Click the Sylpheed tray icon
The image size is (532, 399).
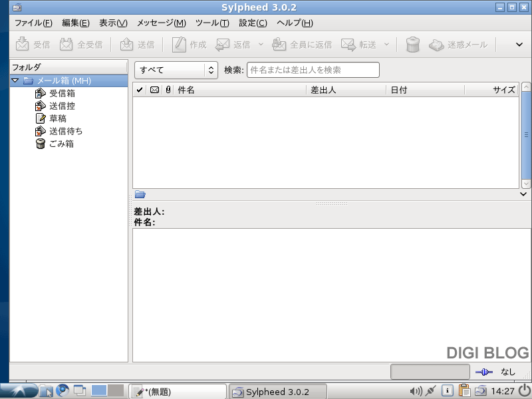[x=480, y=391]
